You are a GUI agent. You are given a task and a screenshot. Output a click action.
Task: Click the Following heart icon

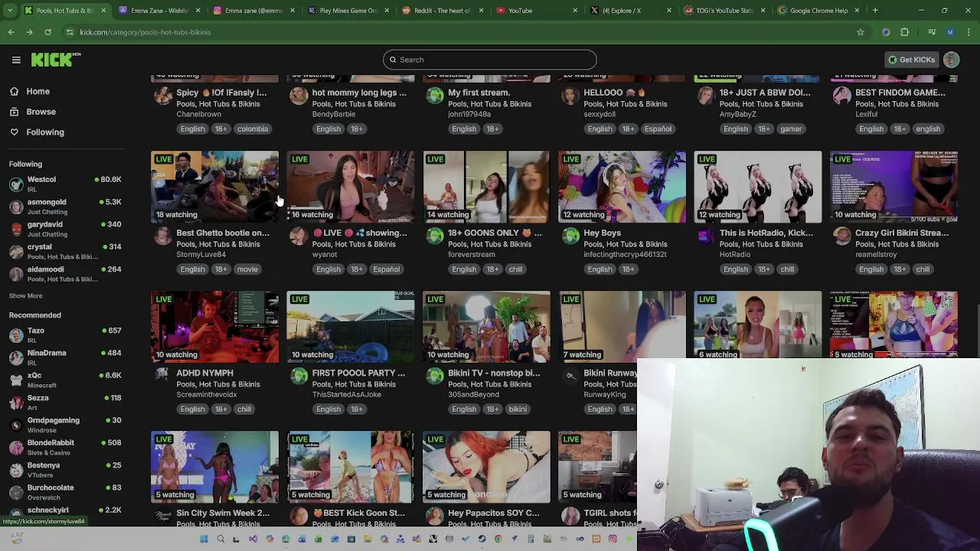[14, 132]
